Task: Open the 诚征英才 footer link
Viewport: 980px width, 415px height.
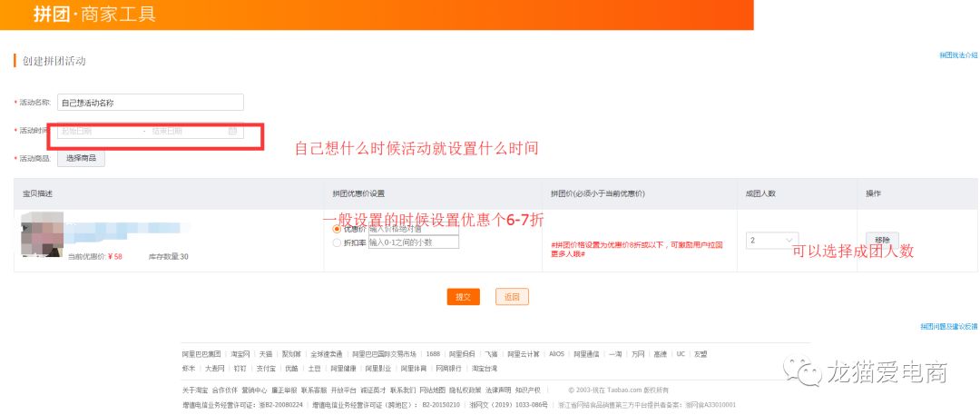Action: pyautogui.click(x=374, y=390)
